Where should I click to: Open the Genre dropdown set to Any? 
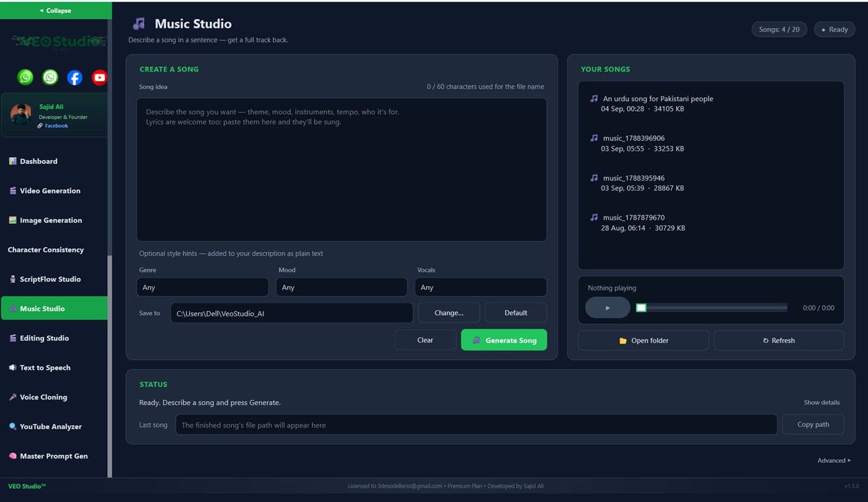202,287
